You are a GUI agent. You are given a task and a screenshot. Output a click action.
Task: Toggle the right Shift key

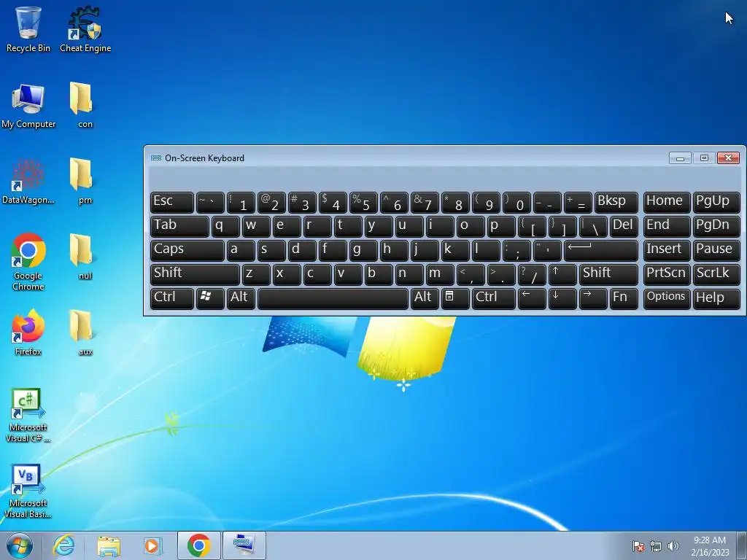(x=608, y=274)
